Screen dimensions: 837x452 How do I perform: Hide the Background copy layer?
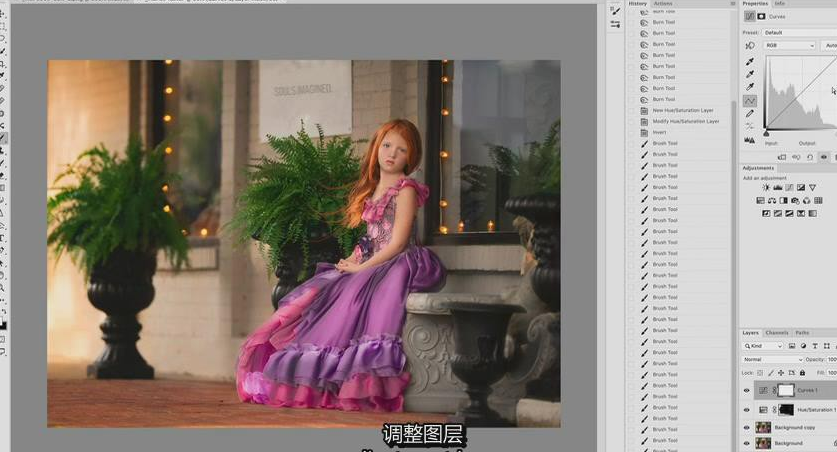point(747,428)
